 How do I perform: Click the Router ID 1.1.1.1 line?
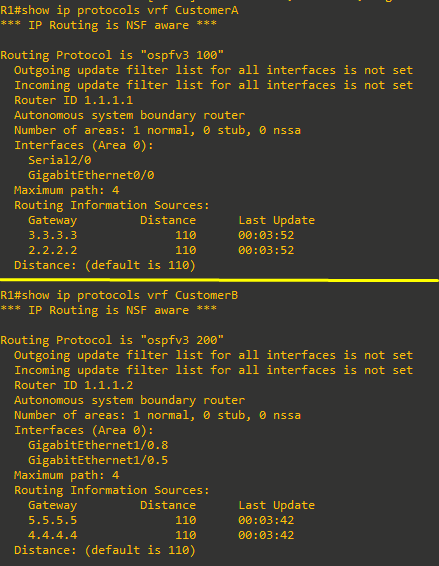tap(74, 100)
